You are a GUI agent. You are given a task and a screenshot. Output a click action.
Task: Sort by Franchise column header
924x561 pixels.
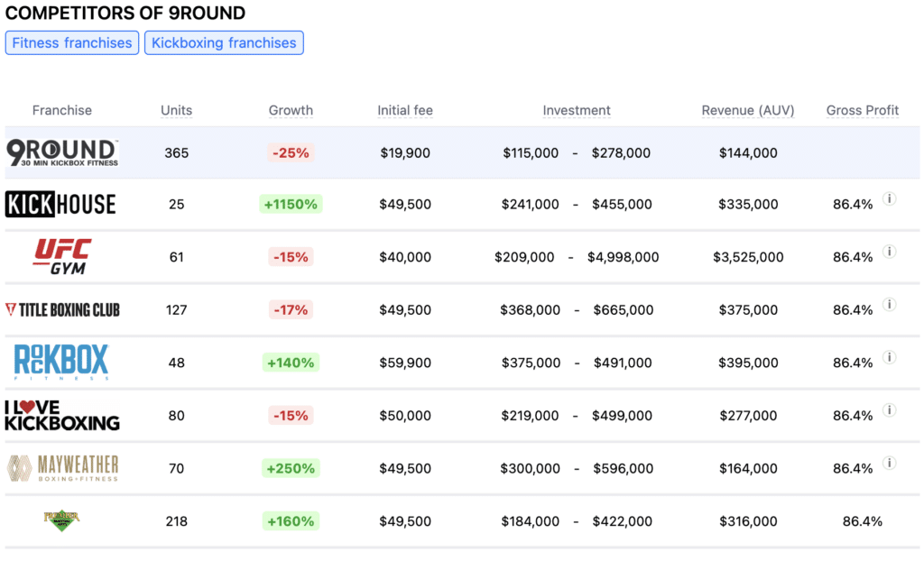(x=62, y=110)
